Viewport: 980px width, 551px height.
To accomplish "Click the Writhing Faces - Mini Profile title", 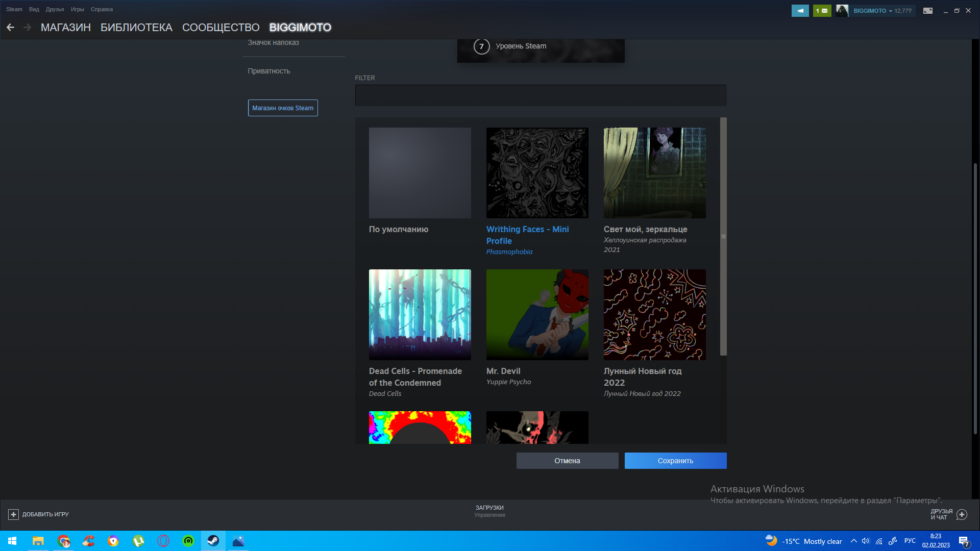I will pyautogui.click(x=527, y=235).
